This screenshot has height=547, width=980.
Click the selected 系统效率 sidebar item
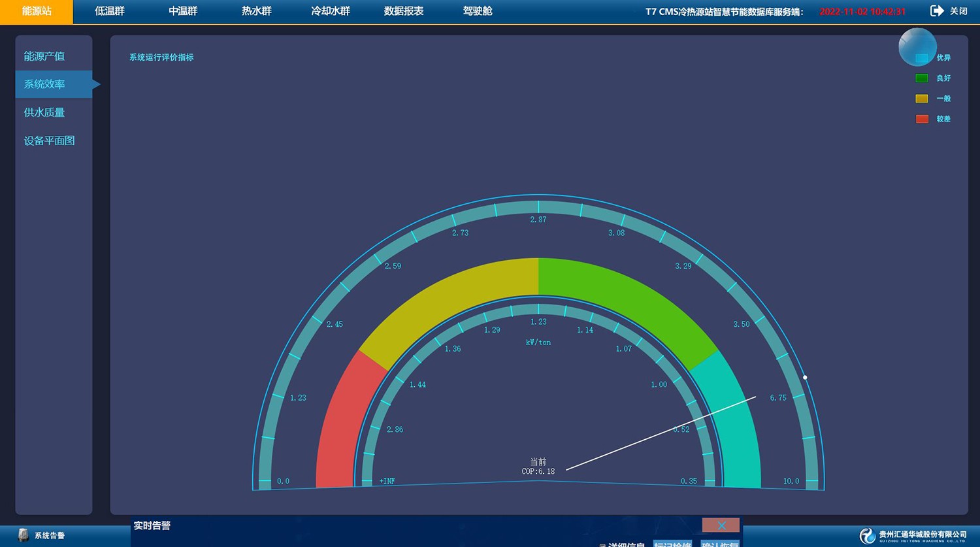coord(44,84)
